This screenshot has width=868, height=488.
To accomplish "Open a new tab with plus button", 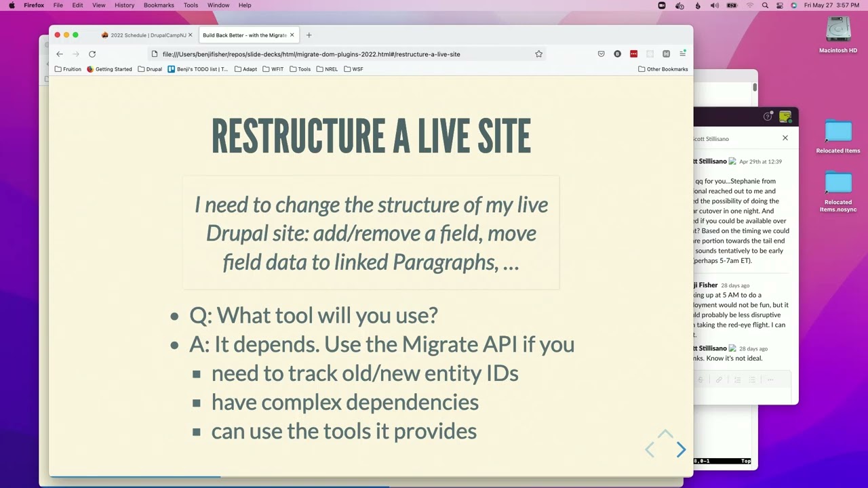I will point(309,35).
